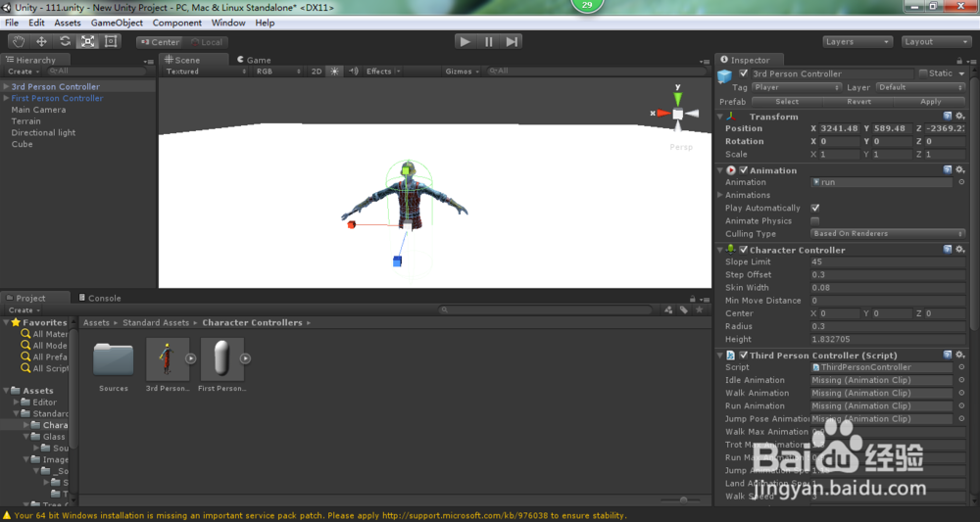Open Hierarchy Create menu button
The height and width of the screenshot is (522, 980).
[x=24, y=71]
